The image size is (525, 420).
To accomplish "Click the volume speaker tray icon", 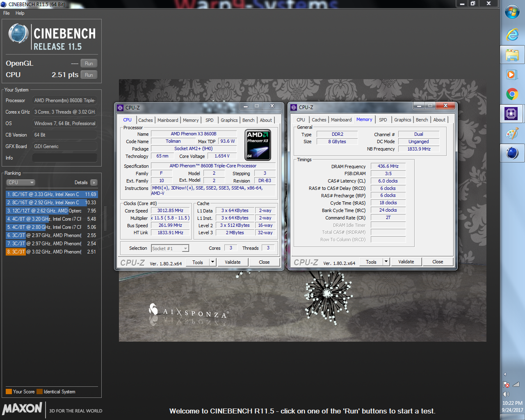I will pos(506,394).
